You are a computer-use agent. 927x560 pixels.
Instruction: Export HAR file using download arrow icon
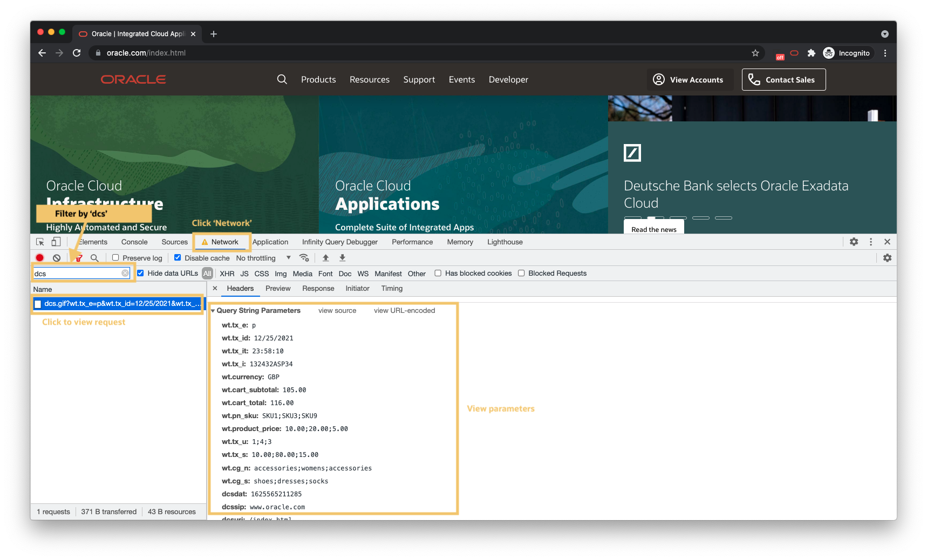pos(343,258)
